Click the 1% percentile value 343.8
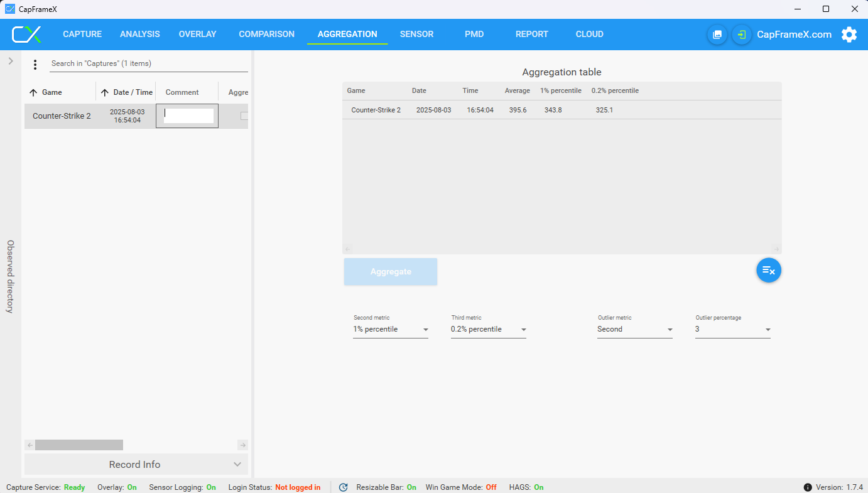 pos(553,110)
